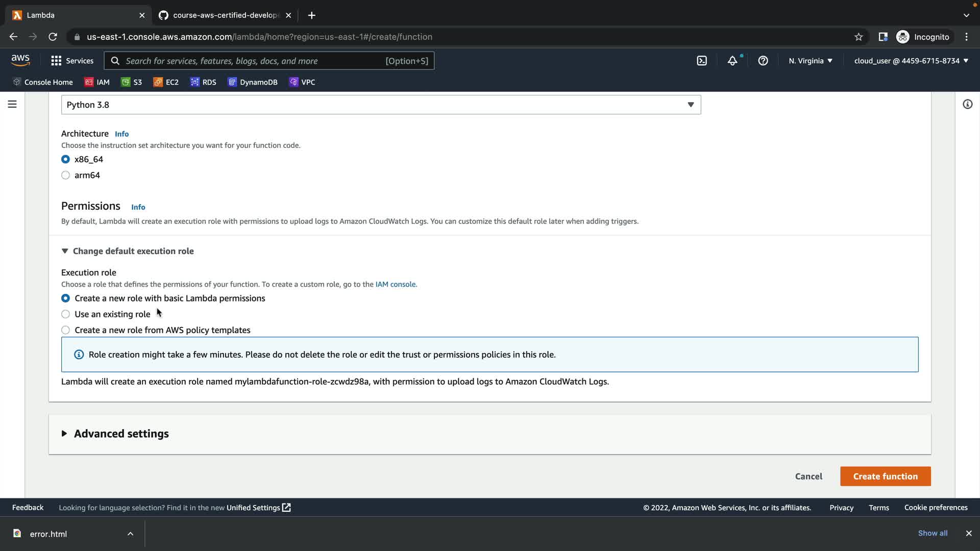Choose Create a new role from AWS policy templates
The image size is (980, 551).
tap(65, 330)
